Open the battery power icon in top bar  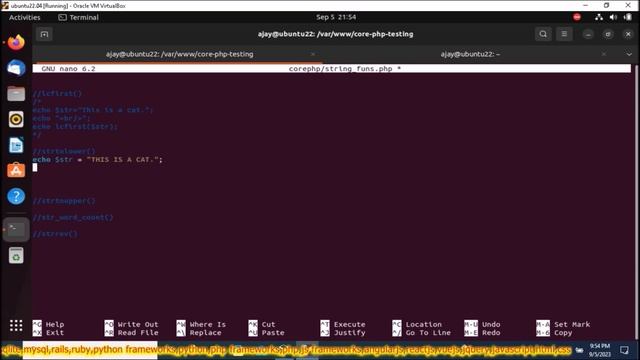pyautogui.click(x=627, y=17)
